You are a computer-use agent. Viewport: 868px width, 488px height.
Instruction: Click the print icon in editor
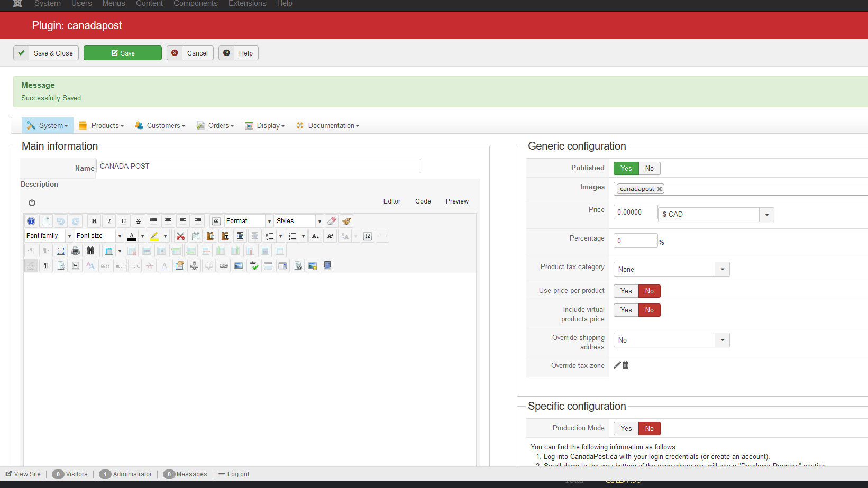tap(76, 251)
